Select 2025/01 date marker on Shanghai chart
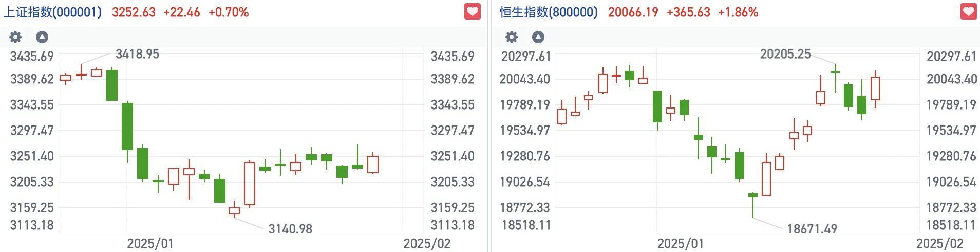 tap(150, 243)
